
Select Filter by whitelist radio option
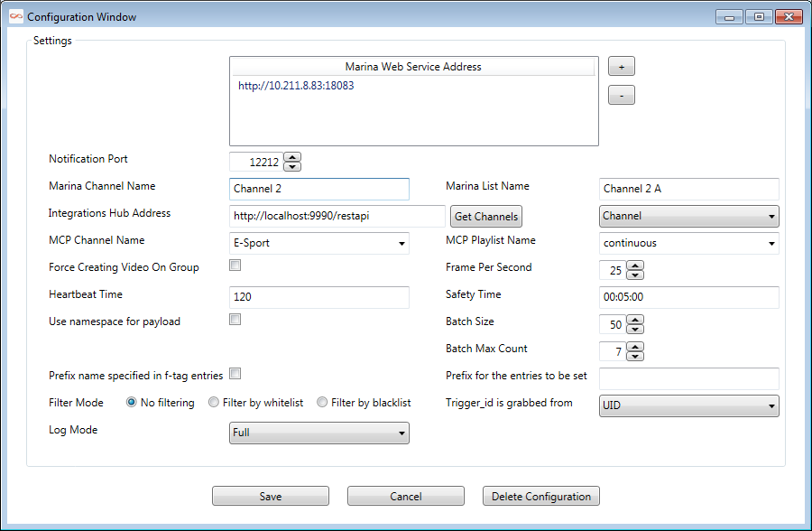(x=214, y=403)
